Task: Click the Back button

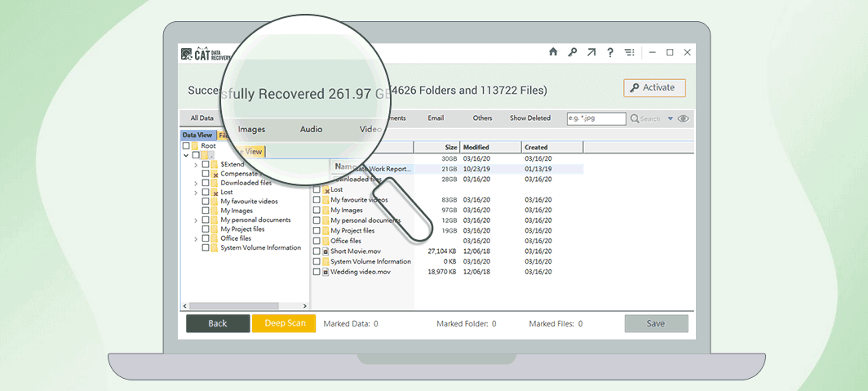Action: pyautogui.click(x=218, y=323)
